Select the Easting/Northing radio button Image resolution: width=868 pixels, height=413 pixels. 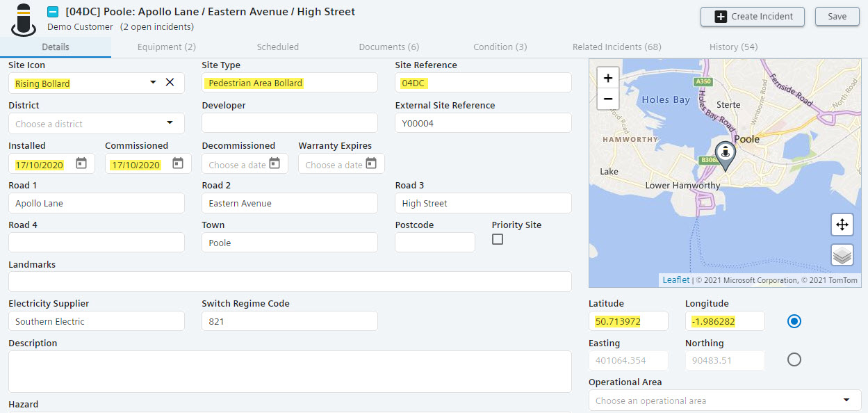pyautogui.click(x=794, y=359)
